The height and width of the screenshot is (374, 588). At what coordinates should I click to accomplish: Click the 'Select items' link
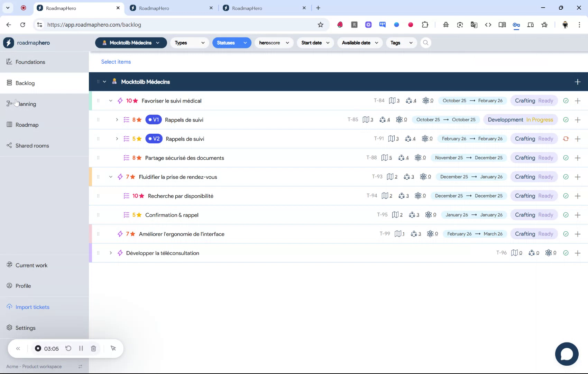(116, 62)
